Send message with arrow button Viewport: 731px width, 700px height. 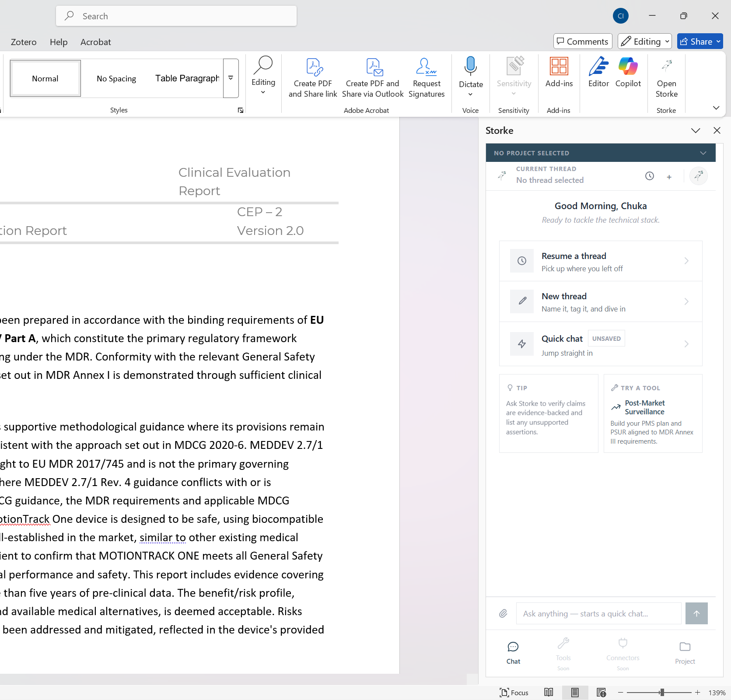[696, 613]
